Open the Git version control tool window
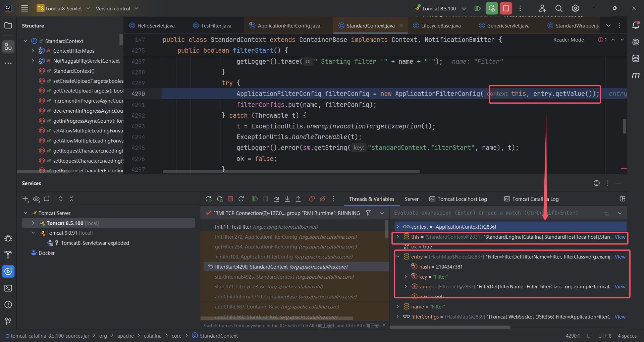The image size is (644, 342). (8, 321)
